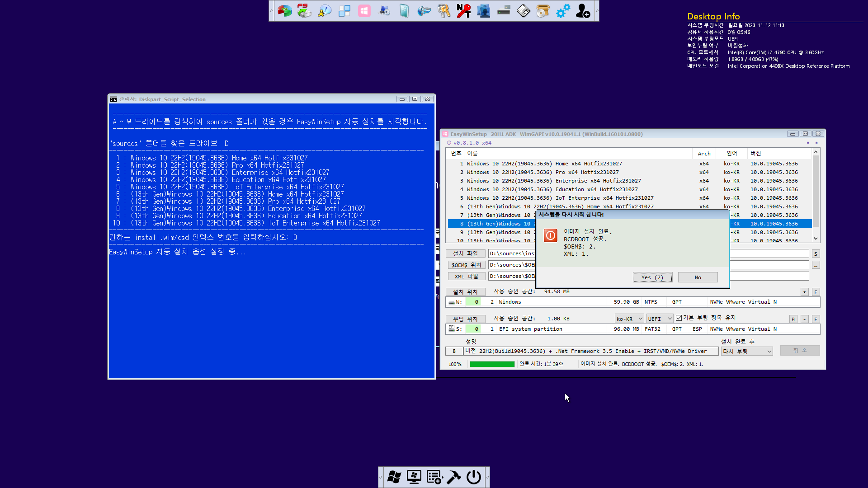868x488 pixels.
Task: Open the UEFI boot mode dropdown
Action: tap(660, 319)
